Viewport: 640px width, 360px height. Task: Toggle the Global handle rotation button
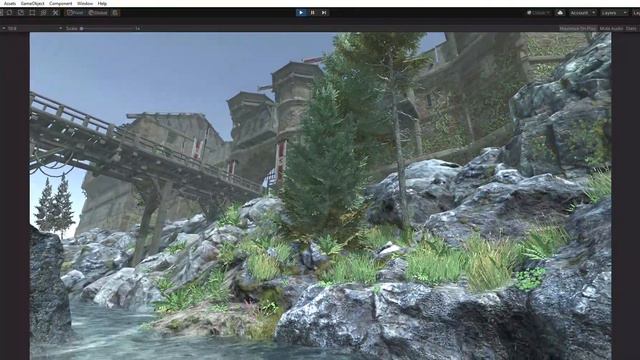pos(98,13)
